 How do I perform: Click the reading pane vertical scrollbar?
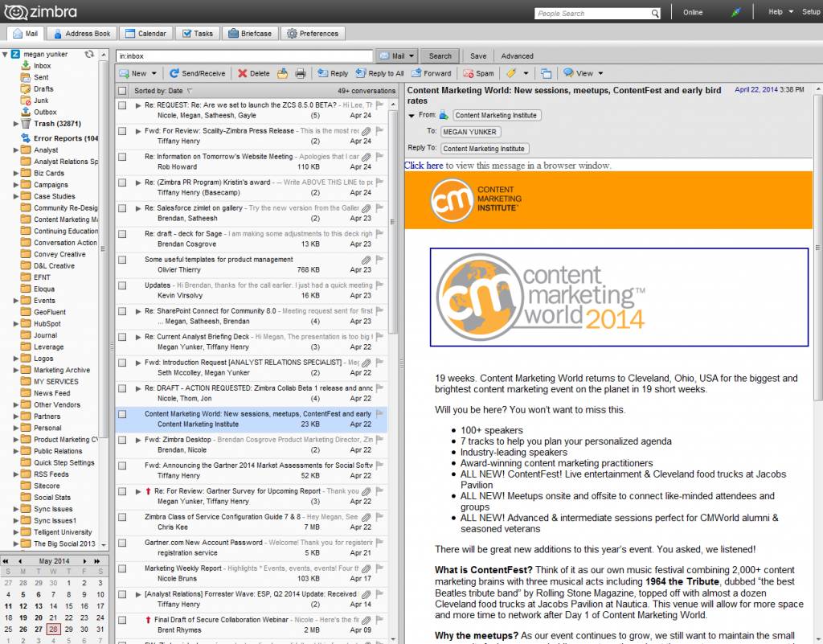[x=817, y=247]
